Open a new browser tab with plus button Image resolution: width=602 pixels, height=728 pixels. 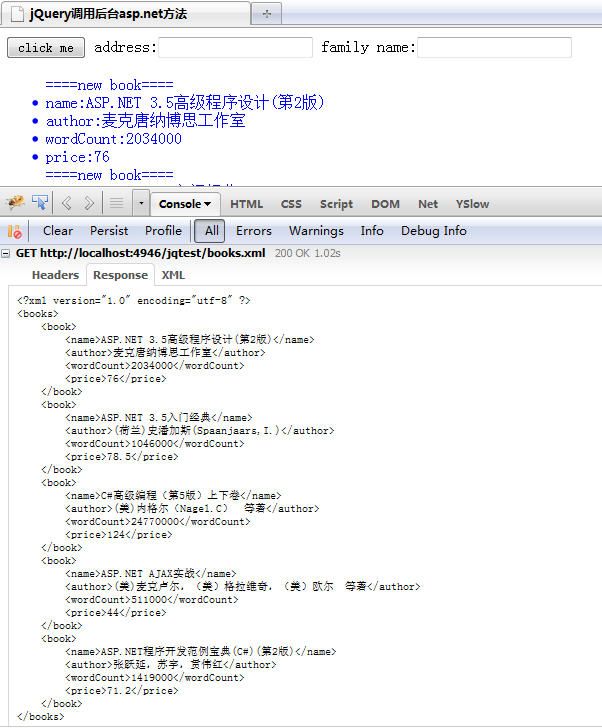click(x=266, y=13)
